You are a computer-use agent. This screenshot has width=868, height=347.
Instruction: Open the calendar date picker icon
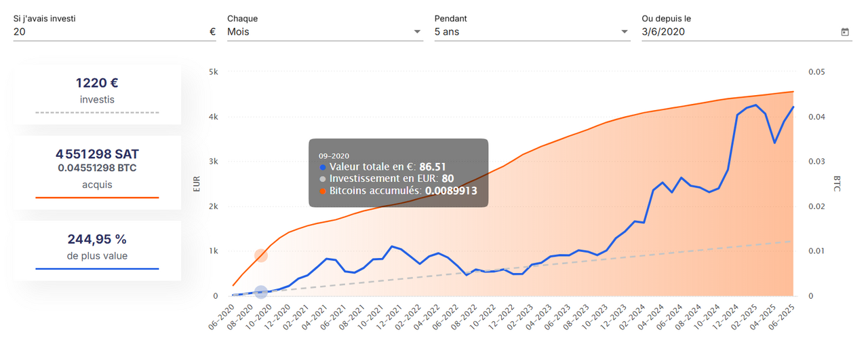pyautogui.click(x=845, y=32)
